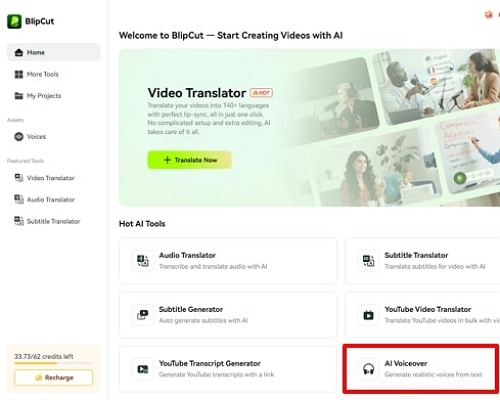This screenshot has height=400, width=500.
Task: Click "Transcribe and translate audio with AI" text
Action: [213, 266]
